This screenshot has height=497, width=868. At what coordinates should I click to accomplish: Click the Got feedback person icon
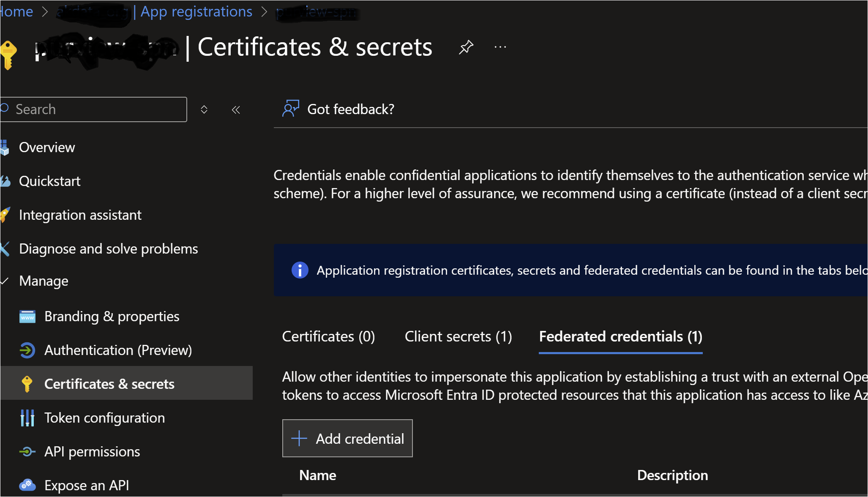pyautogui.click(x=291, y=109)
